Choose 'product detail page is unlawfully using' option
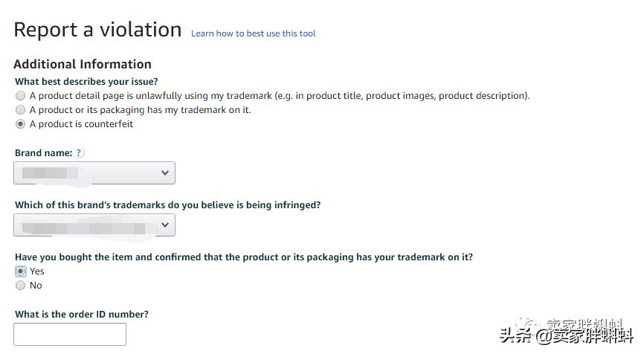 [20, 96]
